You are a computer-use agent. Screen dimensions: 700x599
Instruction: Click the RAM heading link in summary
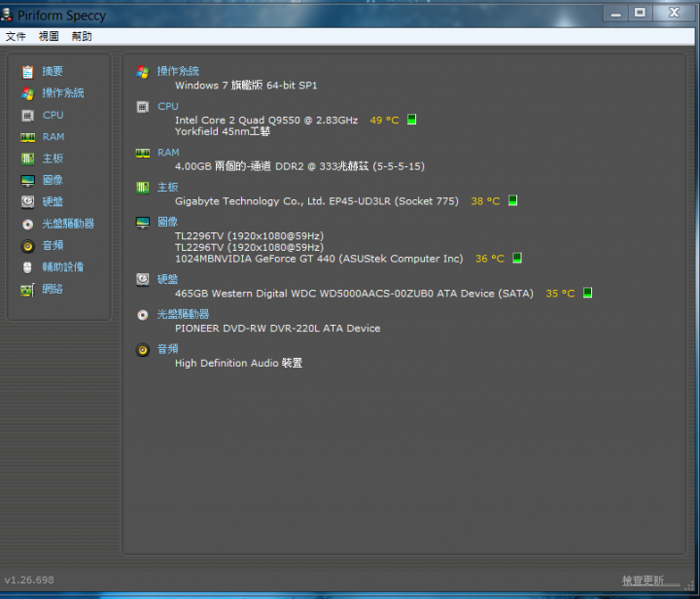[168, 153]
